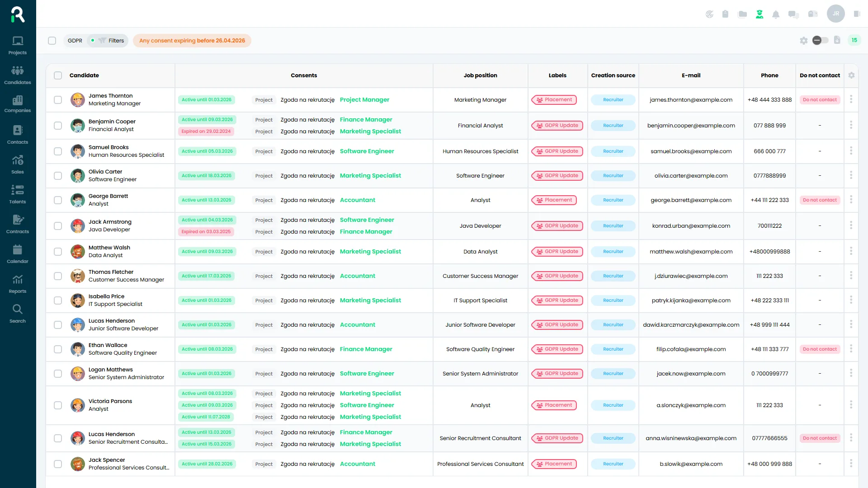The height and width of the screenshot is (488, 868).
Task: Open the notifications bell icon
Action: point(776,14)
